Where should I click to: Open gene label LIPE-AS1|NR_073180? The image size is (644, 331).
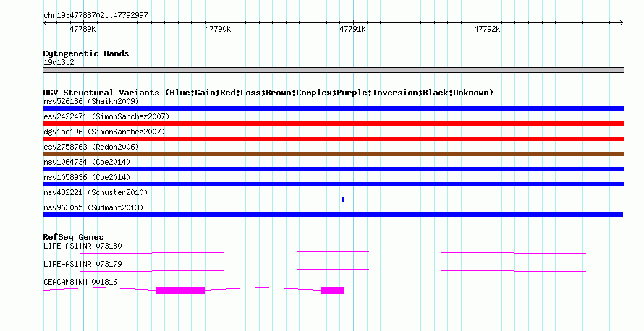pyautogui.click(x=82, y=246)
